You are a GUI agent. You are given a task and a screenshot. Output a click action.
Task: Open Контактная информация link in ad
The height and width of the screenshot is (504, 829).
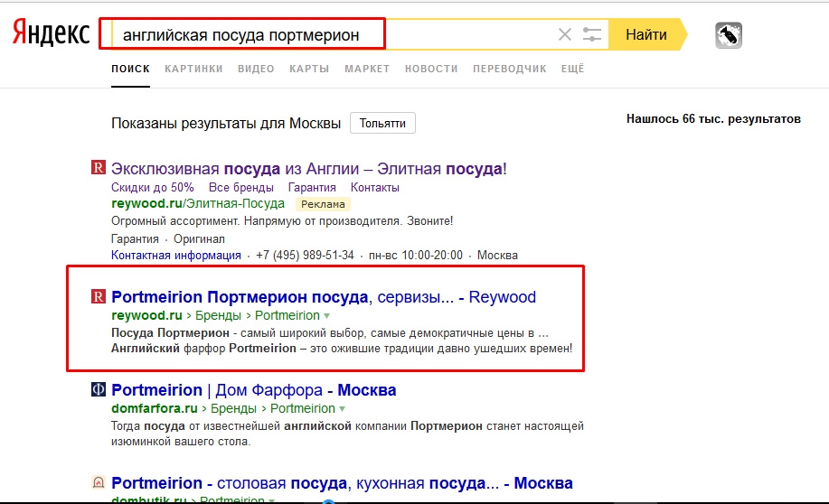176,256
